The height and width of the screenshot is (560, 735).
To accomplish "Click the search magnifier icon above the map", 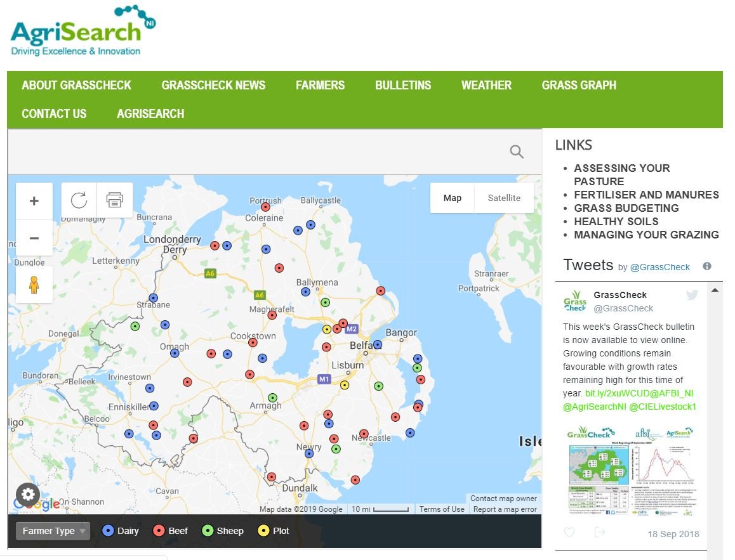I will coord(516,152).
